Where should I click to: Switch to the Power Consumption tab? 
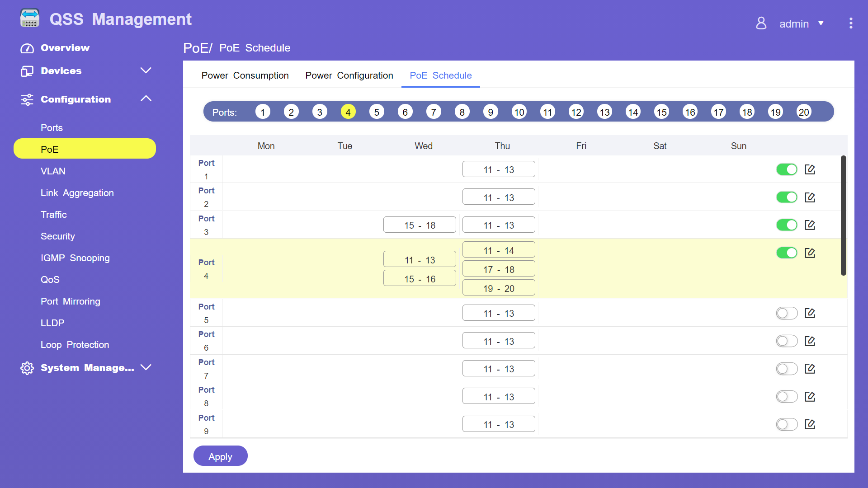(245, 75)
